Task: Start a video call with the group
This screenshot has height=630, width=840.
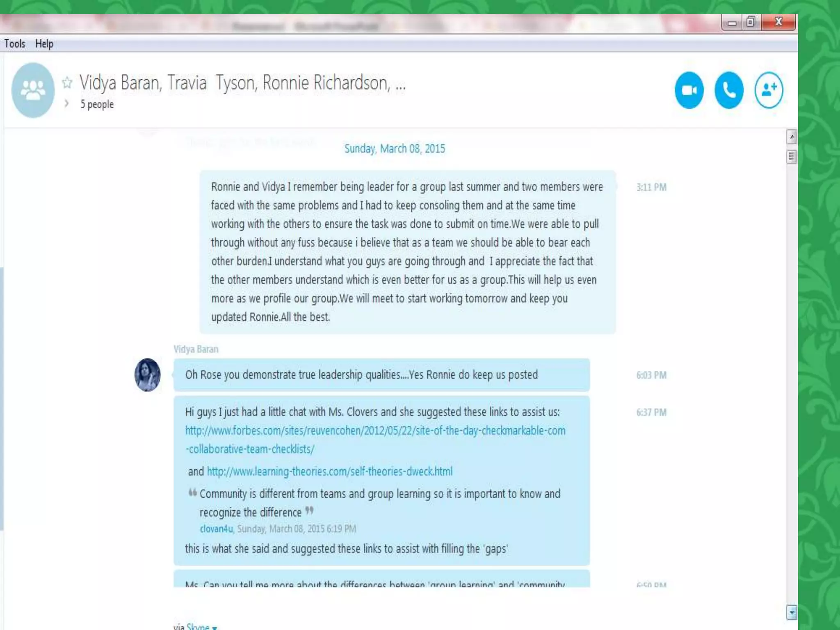Action: point(689,90)
